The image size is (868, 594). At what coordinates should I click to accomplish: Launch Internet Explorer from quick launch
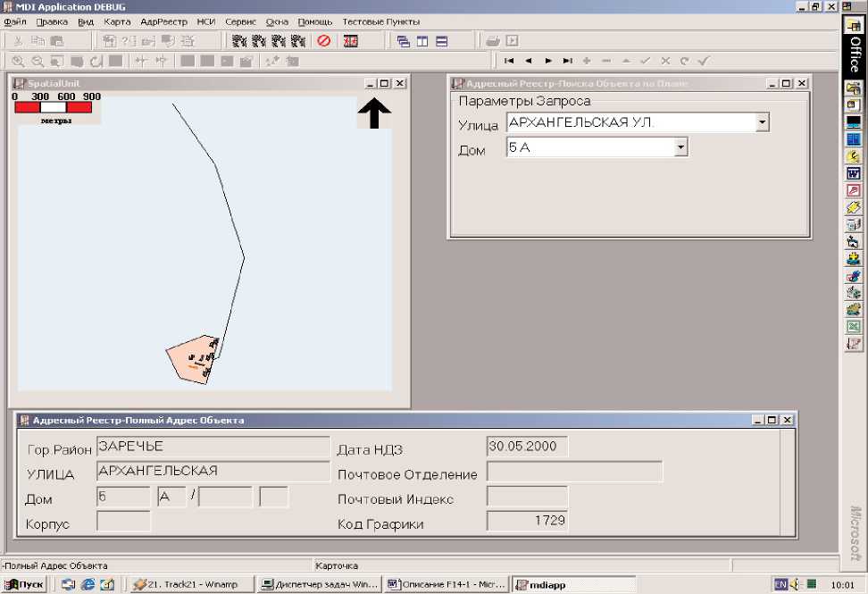coord(88,584)
